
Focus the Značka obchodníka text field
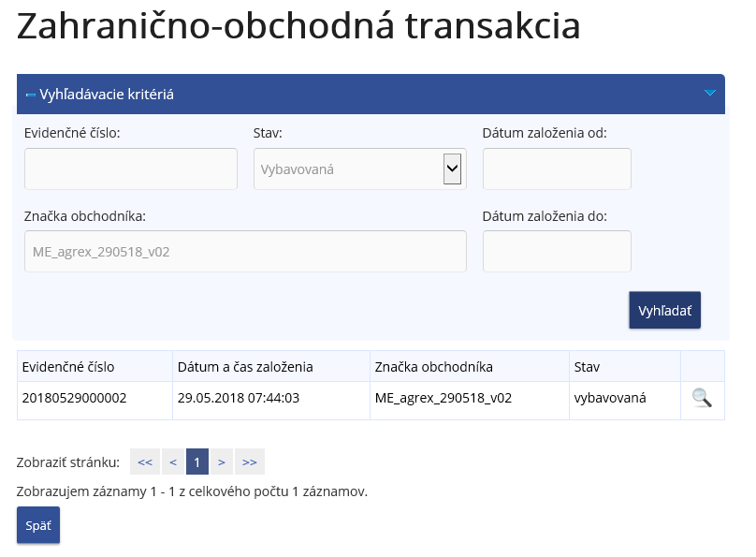pos(245,252)
